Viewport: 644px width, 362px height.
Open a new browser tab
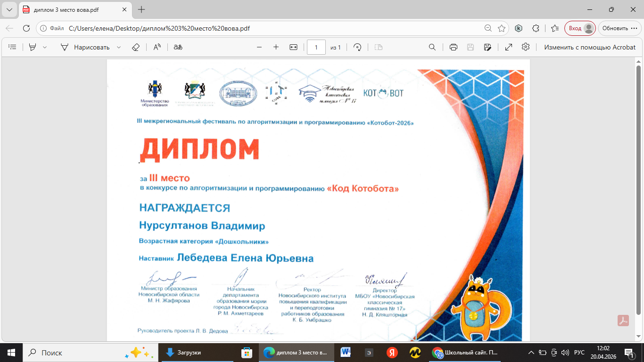[x=141, y=9]
